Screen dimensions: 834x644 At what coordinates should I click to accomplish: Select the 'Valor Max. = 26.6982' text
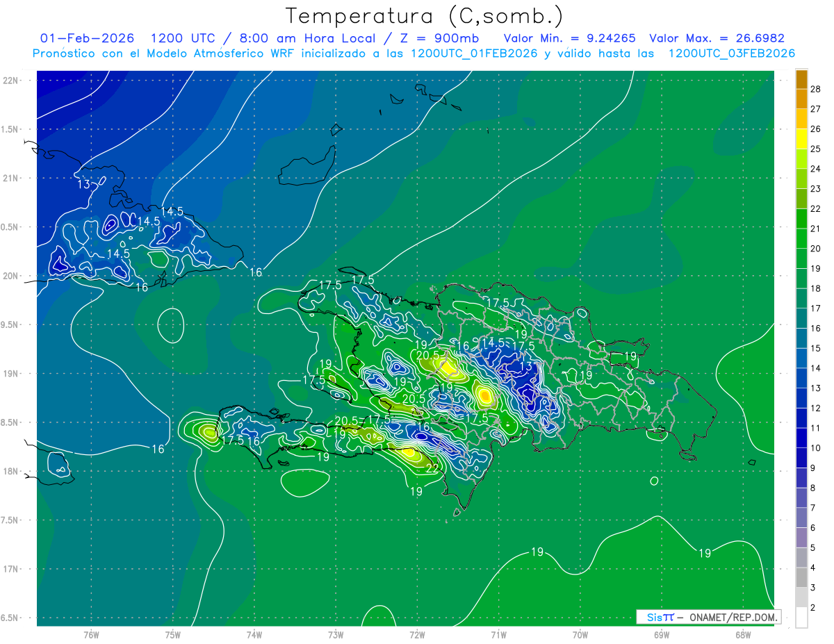point(717,38)
